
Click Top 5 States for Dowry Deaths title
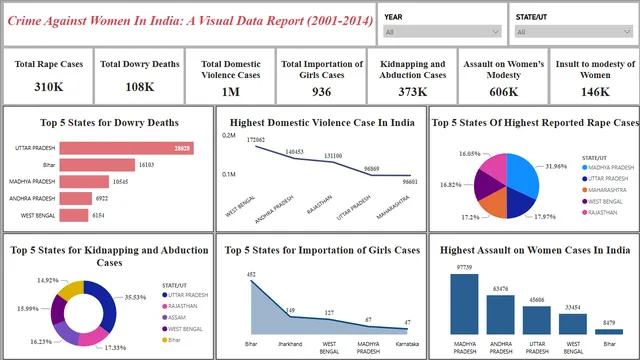109,122
